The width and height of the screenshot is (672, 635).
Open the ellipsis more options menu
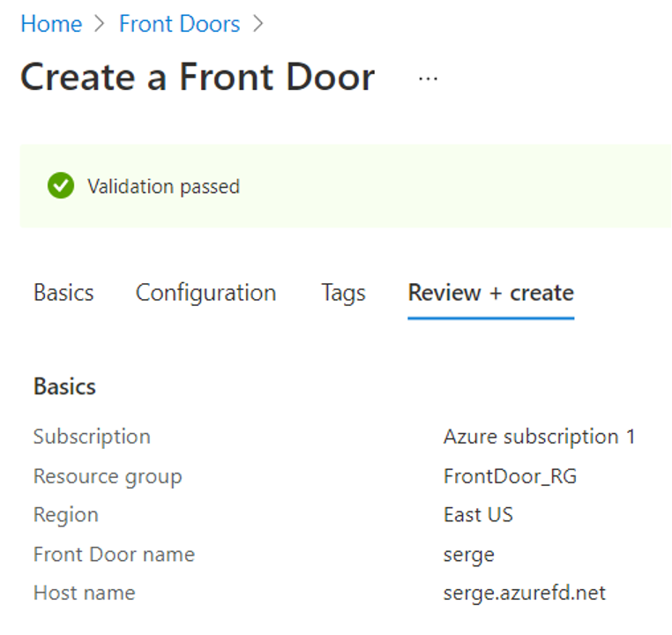pyautogui.click(x=428, y=78)
